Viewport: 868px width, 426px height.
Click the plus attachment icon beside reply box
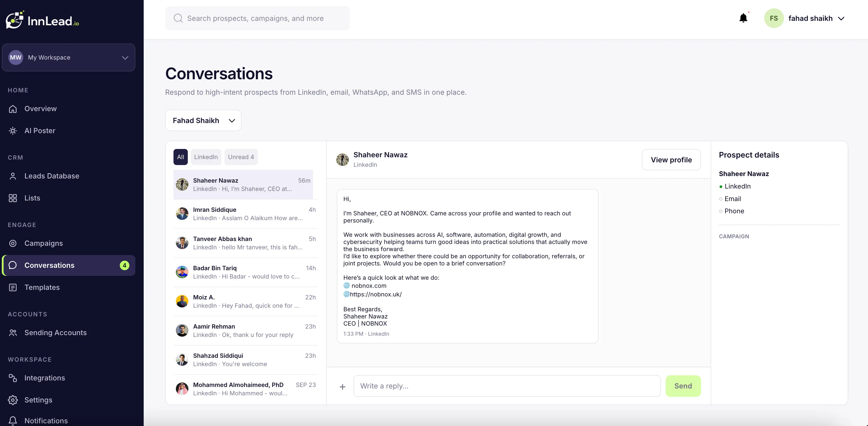click(342, 387)
